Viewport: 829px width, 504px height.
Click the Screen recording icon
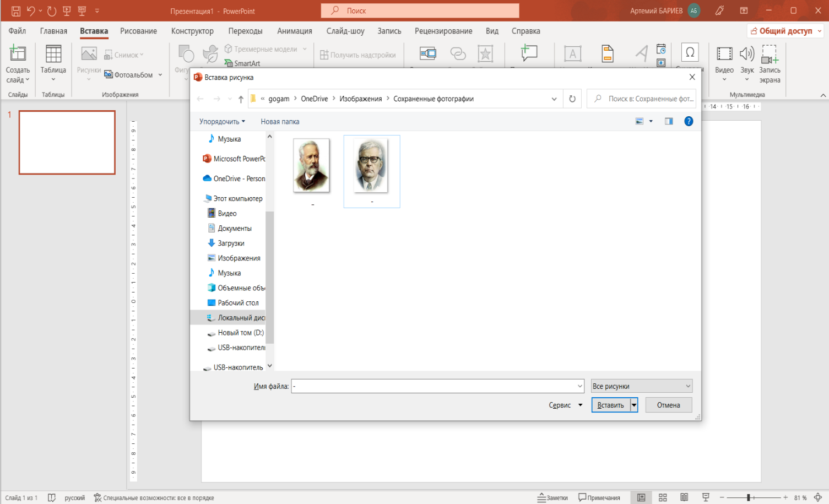pos(770,54)
